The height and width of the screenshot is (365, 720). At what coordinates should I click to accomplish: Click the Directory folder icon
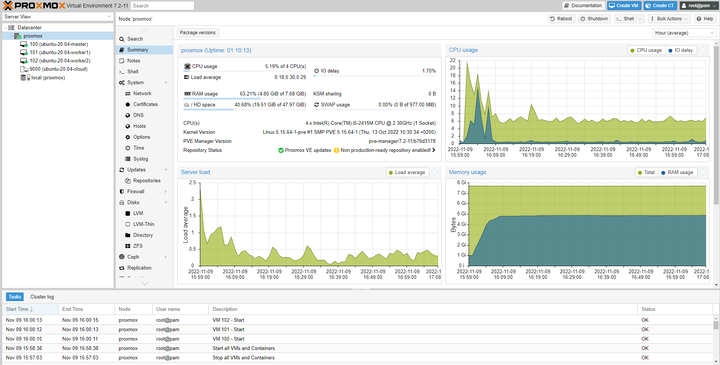[128, 235]
